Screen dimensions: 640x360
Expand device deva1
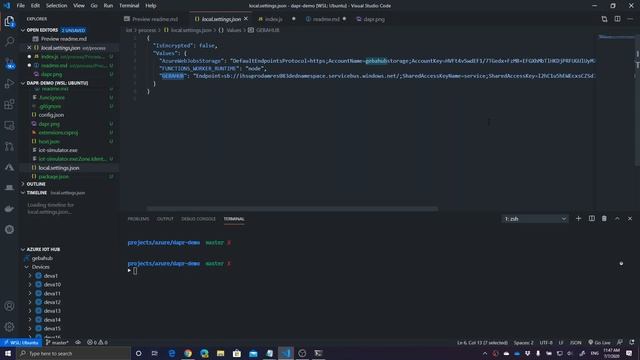(x=30, y=276)
